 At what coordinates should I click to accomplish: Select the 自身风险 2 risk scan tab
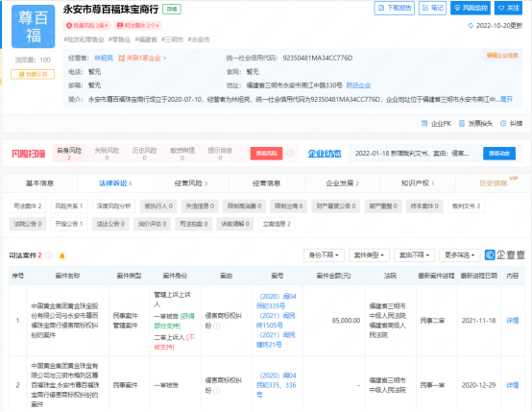point(69,154)
